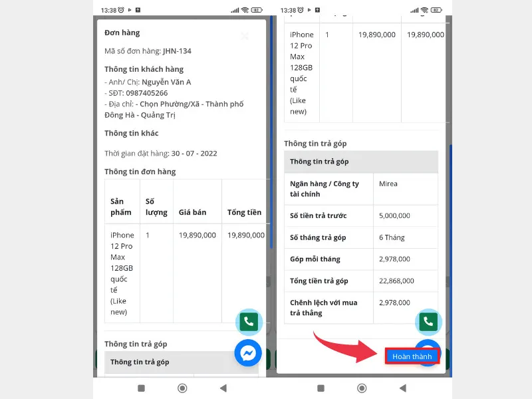The width and height of the screenshot is (532, 399).
Task: Tap Số lượng column header
Action: pyautogui.click(x=156, y=207)
